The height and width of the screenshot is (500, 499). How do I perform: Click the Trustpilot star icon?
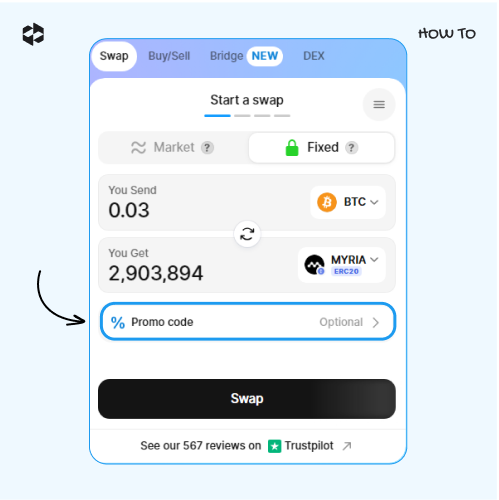pos(275,446)
